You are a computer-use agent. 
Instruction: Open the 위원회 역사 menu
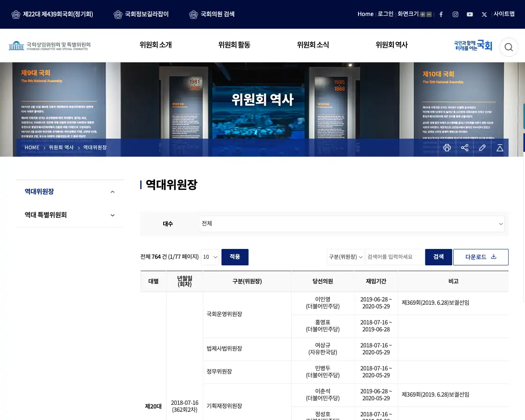click(x=392, y=45)
